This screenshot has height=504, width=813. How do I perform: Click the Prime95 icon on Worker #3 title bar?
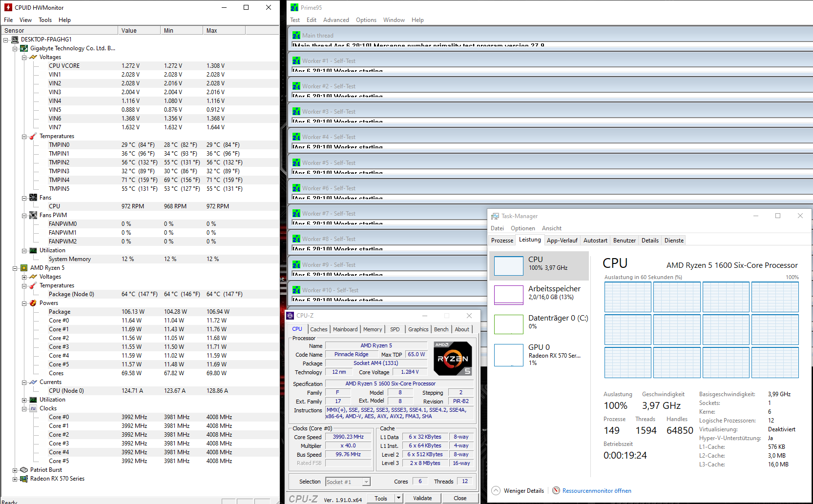pyautogui.click(x=296, y=111)
